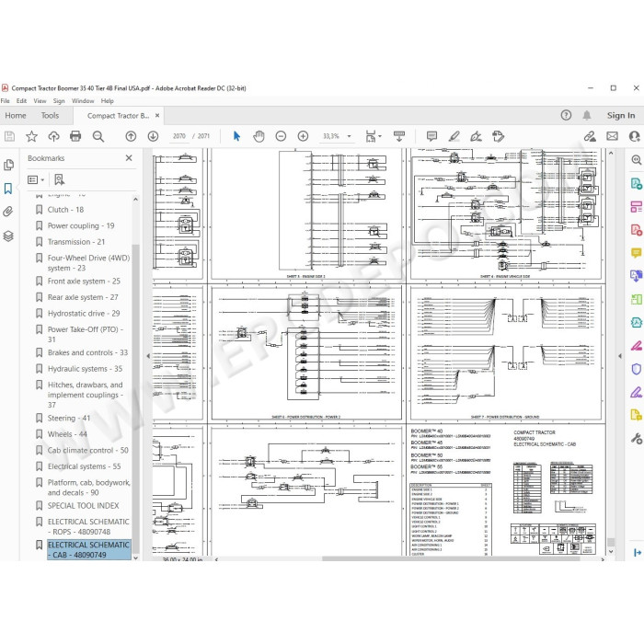Open the Edit menu
644x644 pixels.
[x=21, y=100]
